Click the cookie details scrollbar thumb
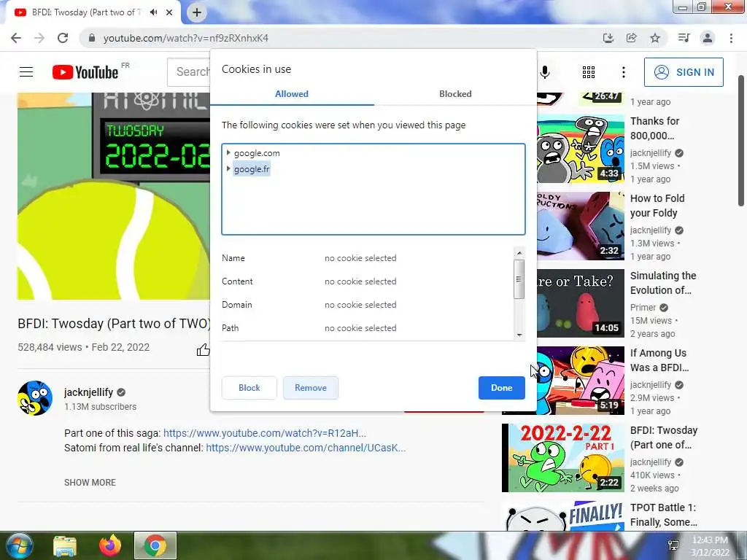This screenshot has height=560, width=747. (x=519, y=279)
